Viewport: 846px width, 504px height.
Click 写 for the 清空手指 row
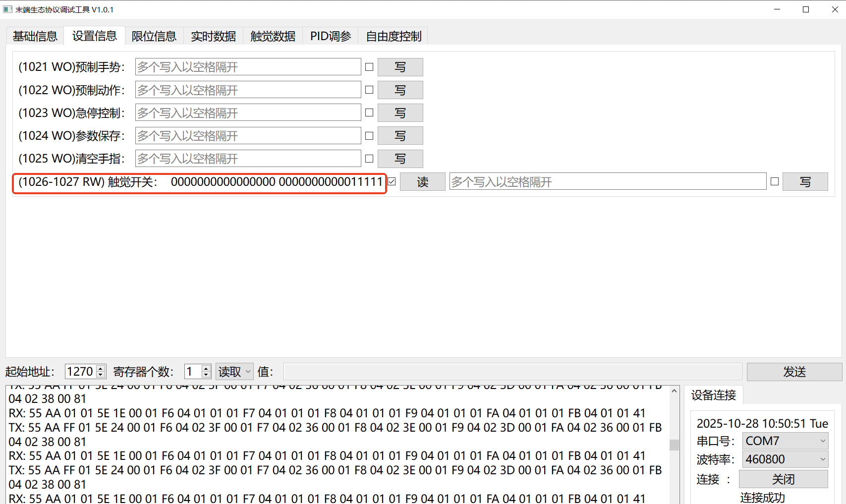(400, 159)
